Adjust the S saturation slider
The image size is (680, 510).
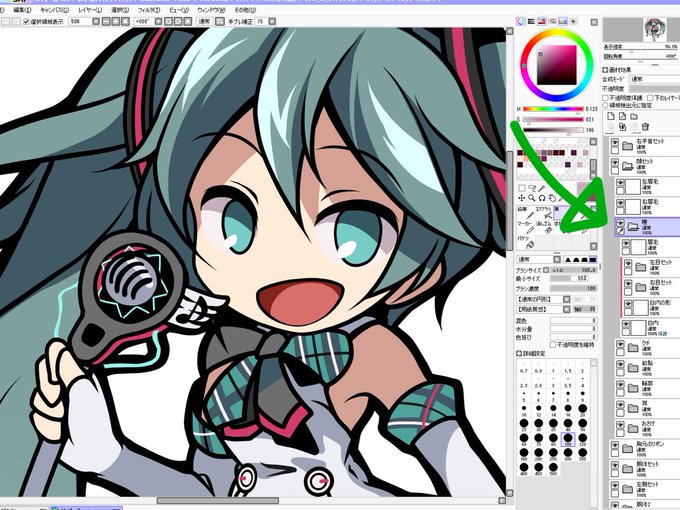point(553,119)
